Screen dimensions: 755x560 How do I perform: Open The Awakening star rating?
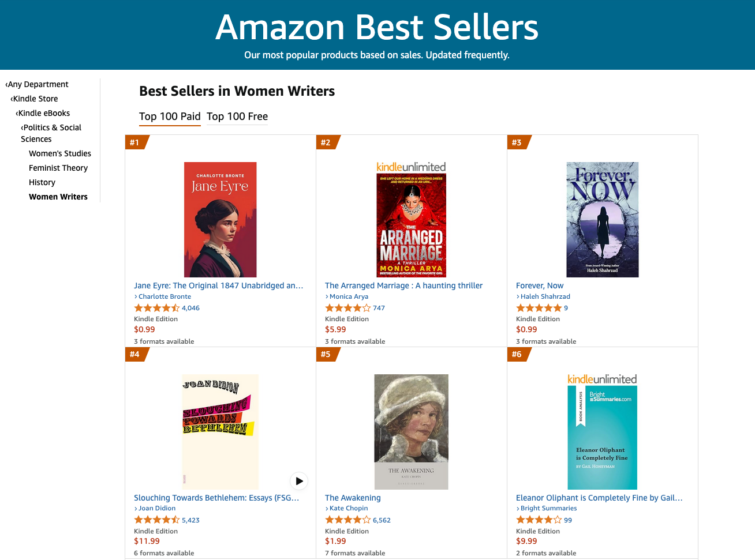pos(348,520)
